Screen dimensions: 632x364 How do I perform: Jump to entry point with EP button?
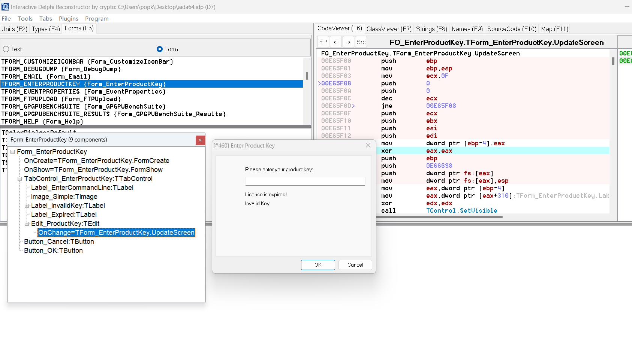click(x=323, y=42)
